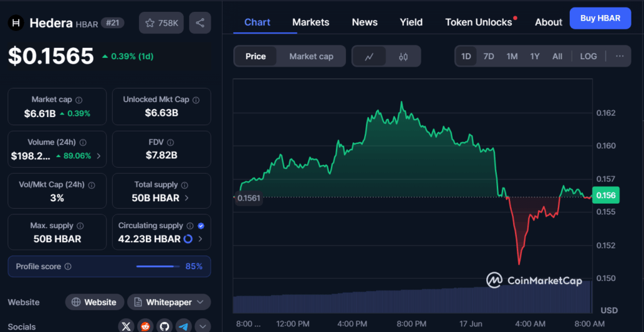The height and width of the screenshot is (332, 644).
Task: Select Price chart toggle
Action: coord(255,57)
